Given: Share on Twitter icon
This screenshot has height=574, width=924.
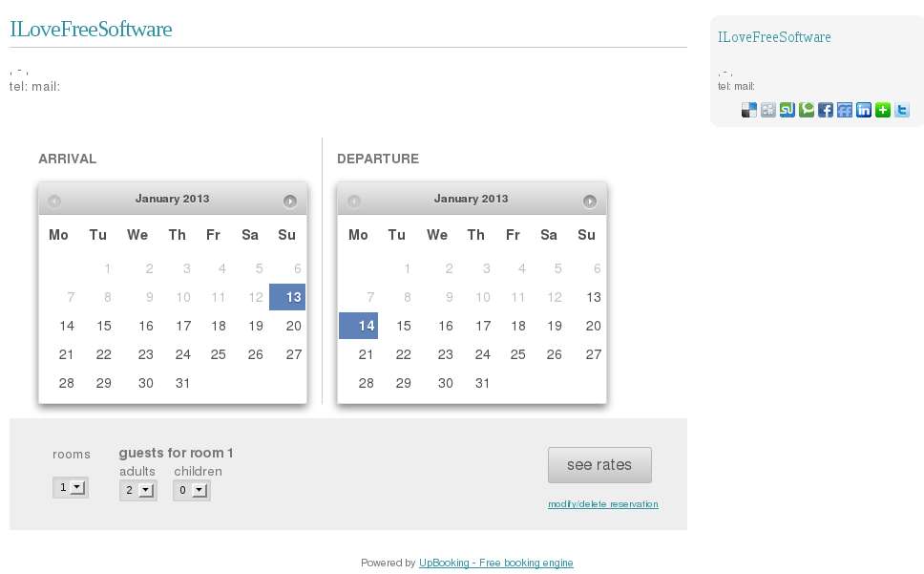Looking at the screenshot, I should [902, 110].
